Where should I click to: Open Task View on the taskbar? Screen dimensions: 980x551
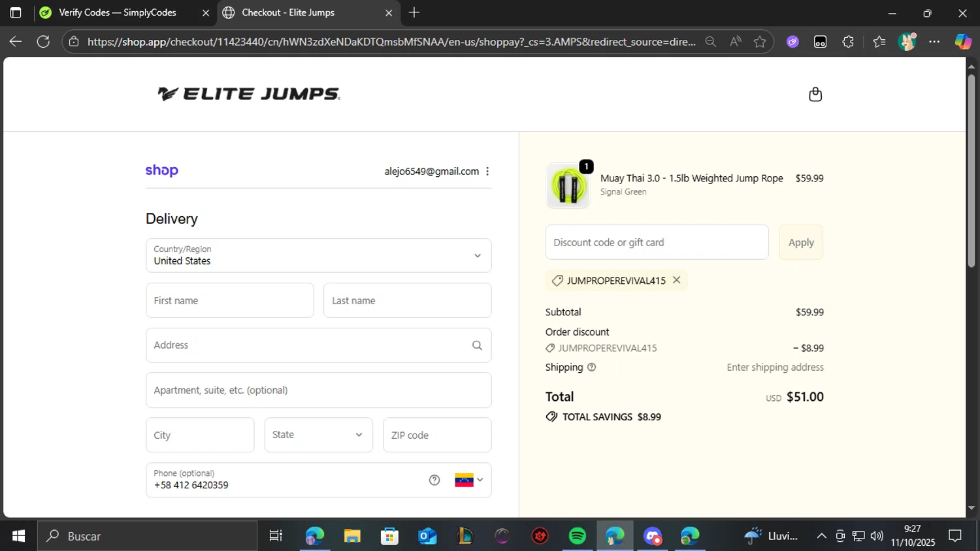[x=276, y=536]
